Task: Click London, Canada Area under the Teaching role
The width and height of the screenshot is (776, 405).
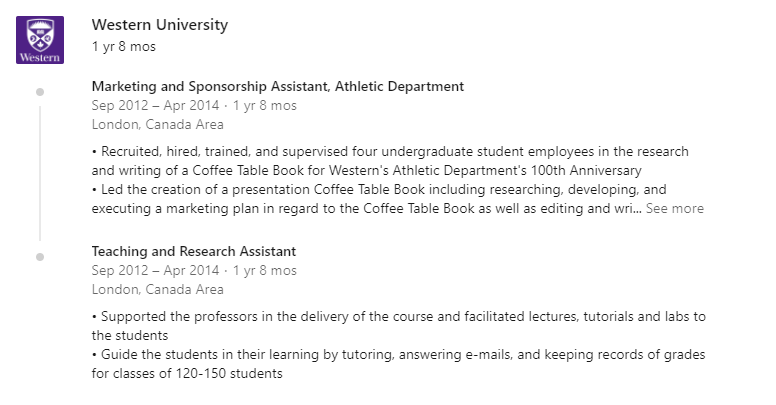Action: (157, 289)
